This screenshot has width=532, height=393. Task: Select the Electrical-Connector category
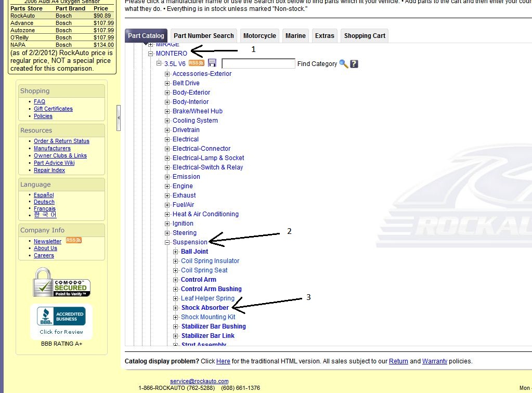point(202,149)
